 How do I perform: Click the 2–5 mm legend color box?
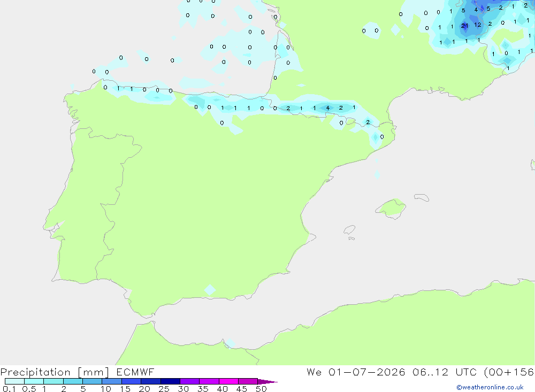[73, 381]
